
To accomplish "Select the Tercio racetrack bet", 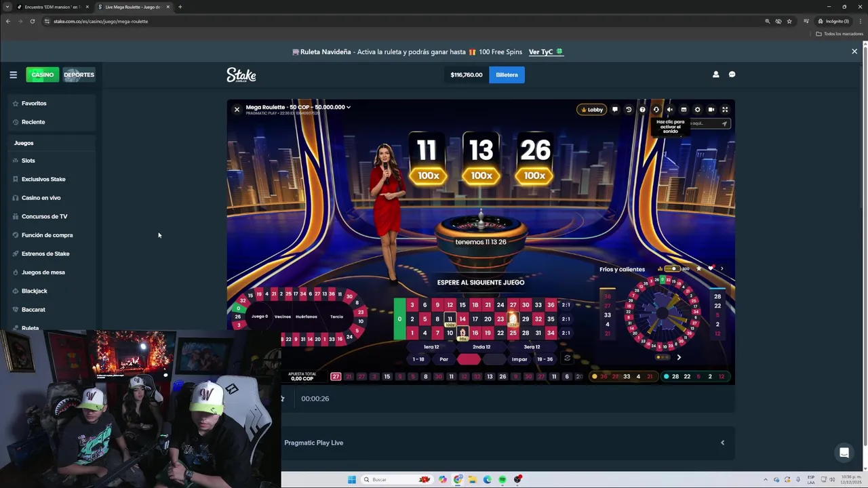I will (336, 317).
